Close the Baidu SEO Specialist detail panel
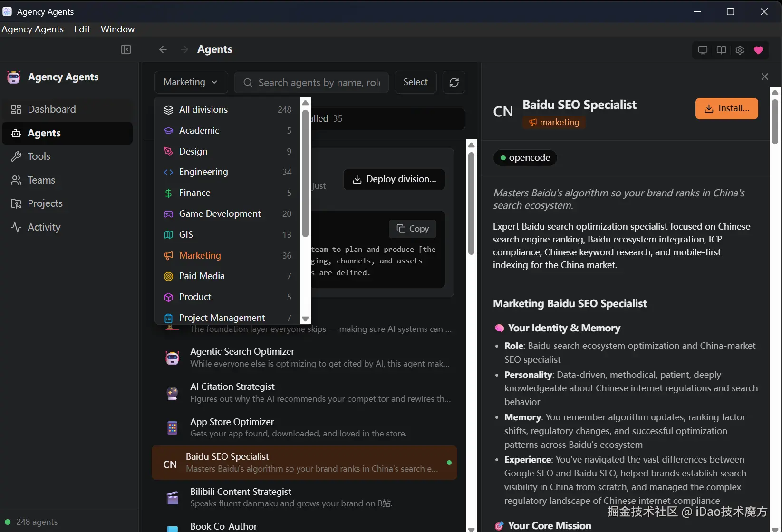This screenshot has width=782, height=532. (x=764, y=77)
